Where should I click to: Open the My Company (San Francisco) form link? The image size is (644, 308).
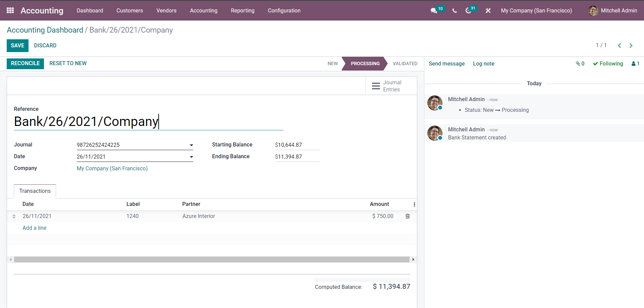tap(112, 169)
